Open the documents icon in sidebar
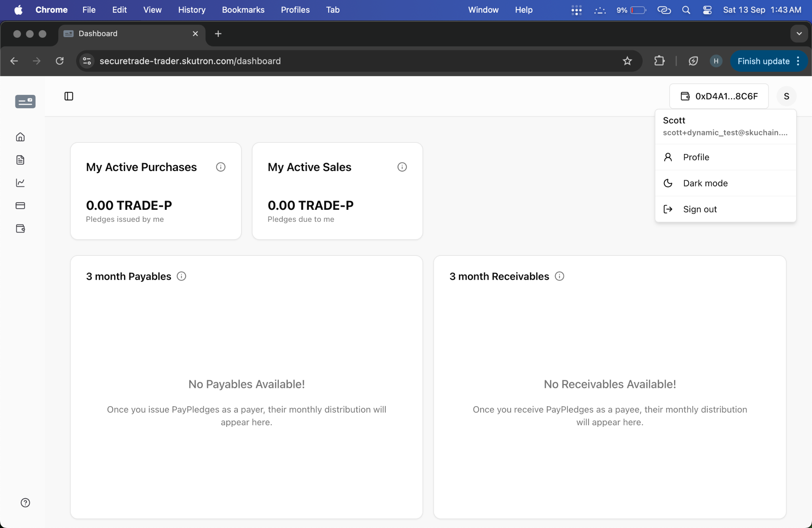812x528 pixels. coord(20,160)
